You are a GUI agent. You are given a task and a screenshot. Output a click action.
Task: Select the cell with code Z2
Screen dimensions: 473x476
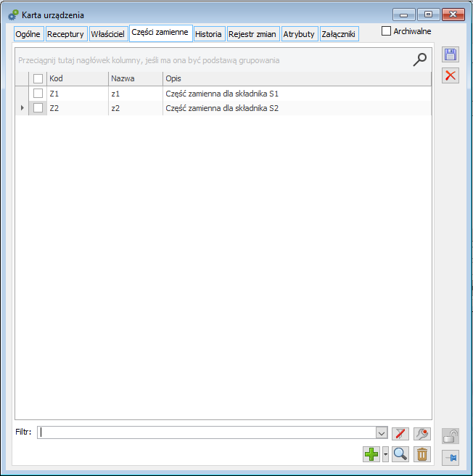78,108
